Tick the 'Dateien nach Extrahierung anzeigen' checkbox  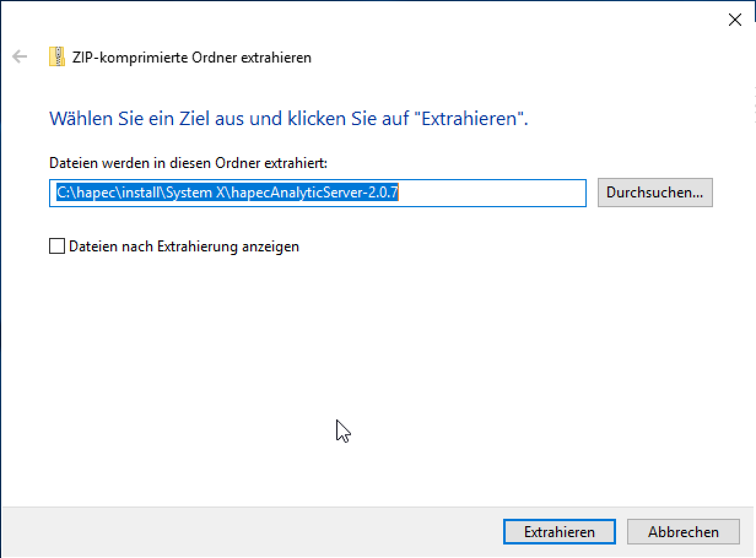pyautogui.click(x=57, y=247)
